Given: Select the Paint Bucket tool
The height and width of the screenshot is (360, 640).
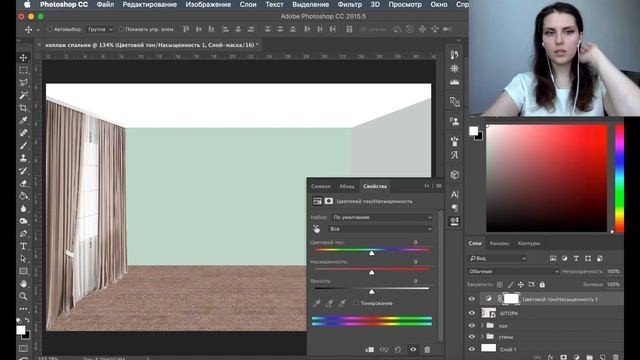Looking at the screenshot, I should pyautogui.click(x=23, y=196).
